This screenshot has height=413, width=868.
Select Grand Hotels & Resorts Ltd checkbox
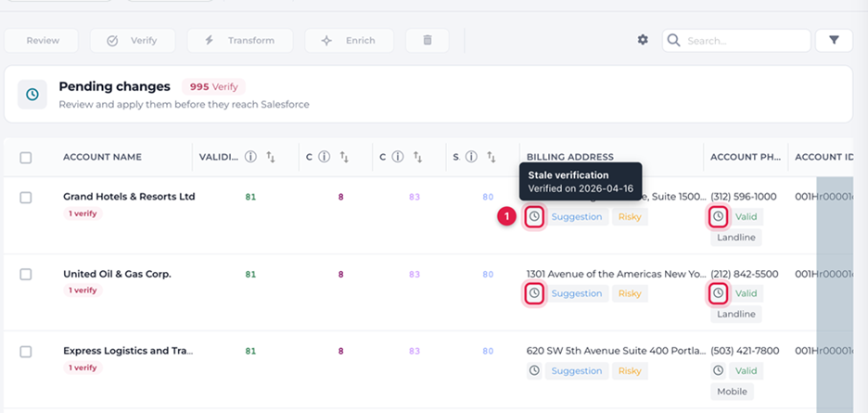25,198
